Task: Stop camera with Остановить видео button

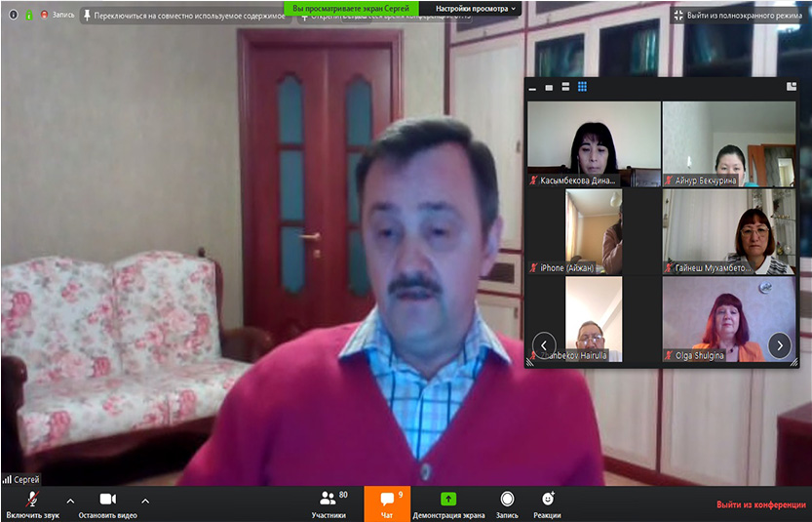Action: 107,502
